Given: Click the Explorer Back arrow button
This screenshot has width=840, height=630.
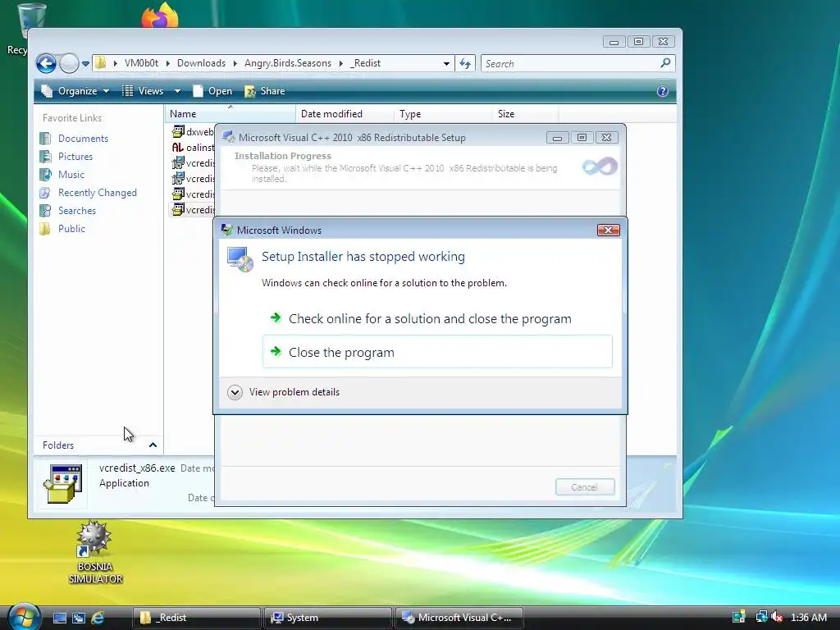Looking at the screenshot, I should tap(47, 64).
